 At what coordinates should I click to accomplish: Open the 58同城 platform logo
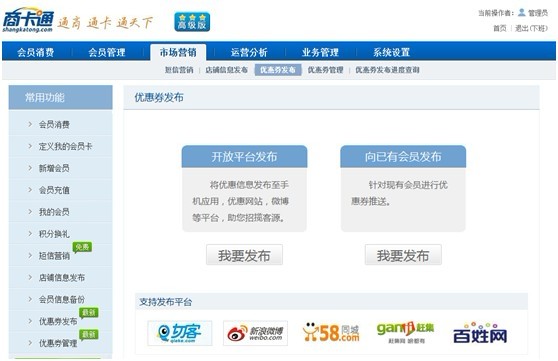[x=331, y=333]
